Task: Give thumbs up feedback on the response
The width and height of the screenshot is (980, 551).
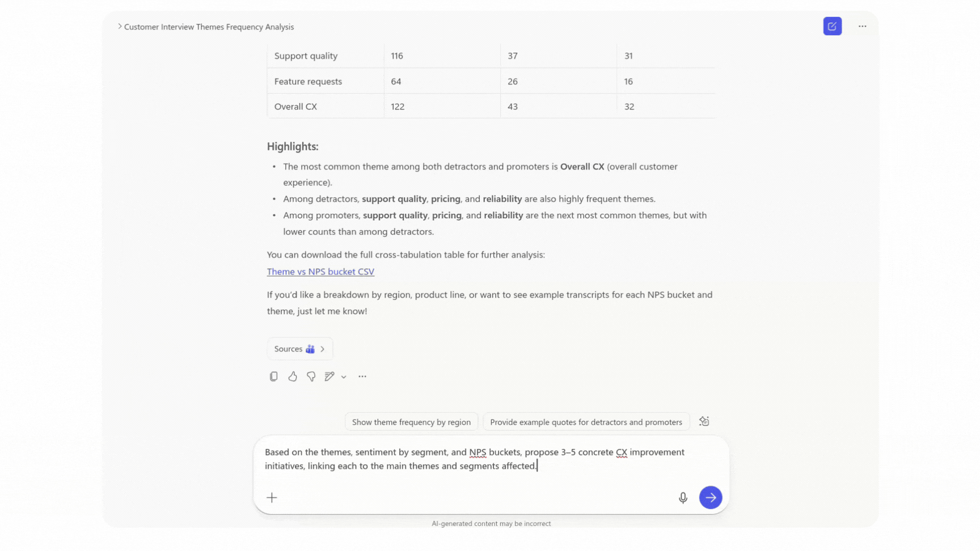Action: coord(292,376)
